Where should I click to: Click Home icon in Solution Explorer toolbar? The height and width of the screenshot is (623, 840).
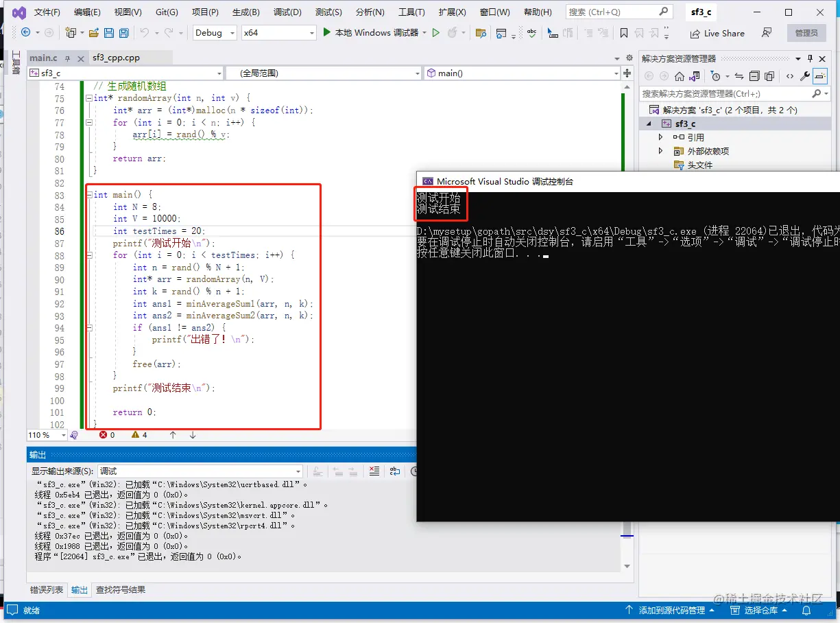coord(680,76)
